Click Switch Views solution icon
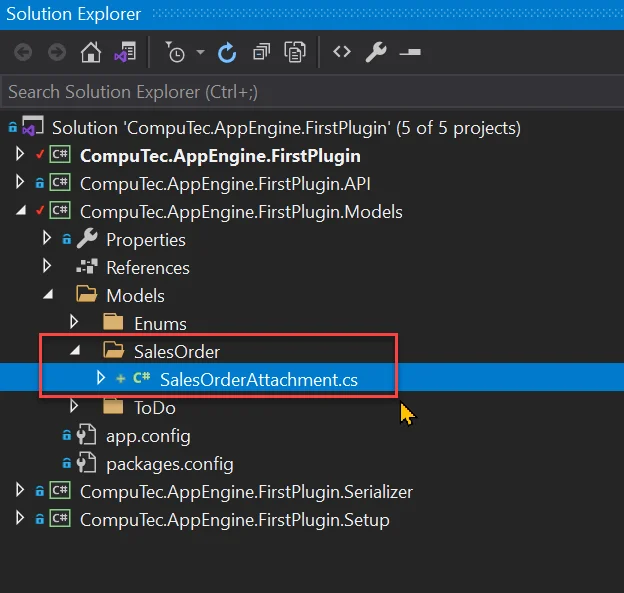This screenshot has height=593, width=624. click(x=125, y=52)
